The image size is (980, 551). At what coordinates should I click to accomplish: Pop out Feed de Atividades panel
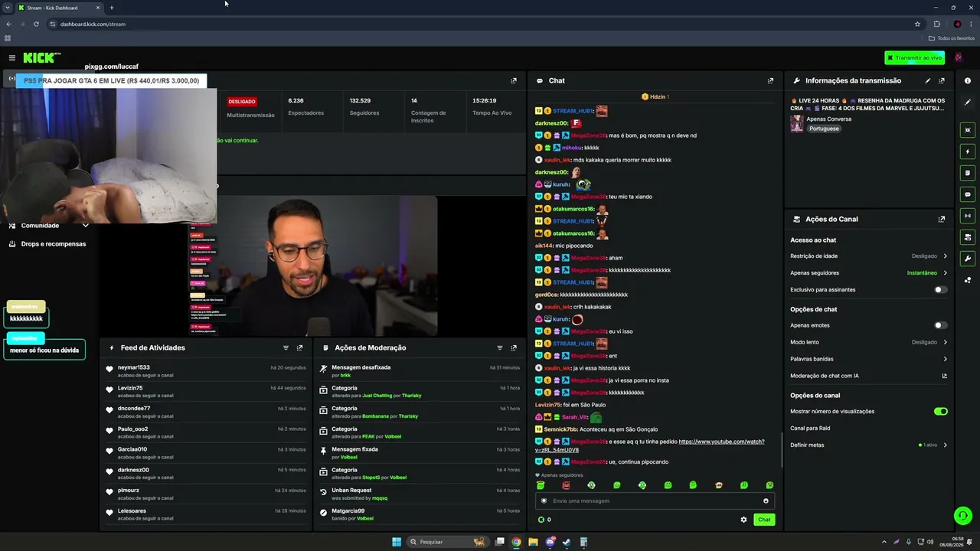click(299, 347)
